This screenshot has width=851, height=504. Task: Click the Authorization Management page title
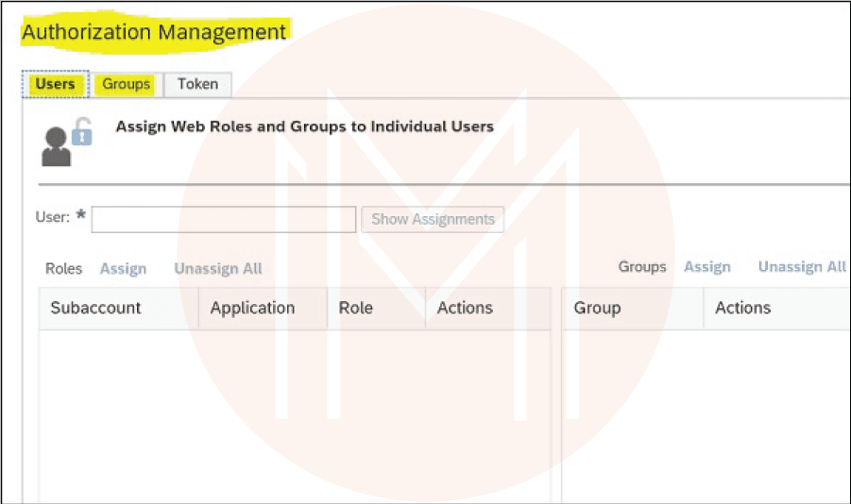point(154,32)
